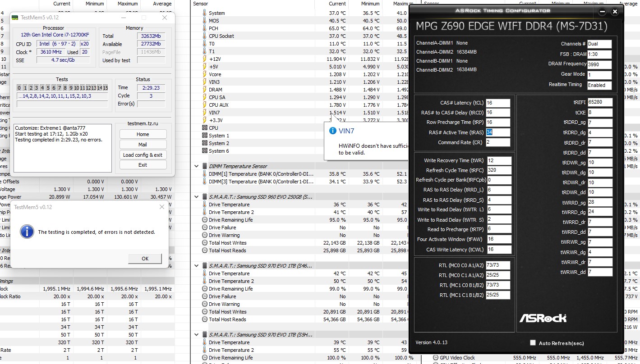Image resolution: width=640 pixels, height=364 pixels.
Task: Click the FSB : DRAM ratio field
Action: [x=599, y=55]
